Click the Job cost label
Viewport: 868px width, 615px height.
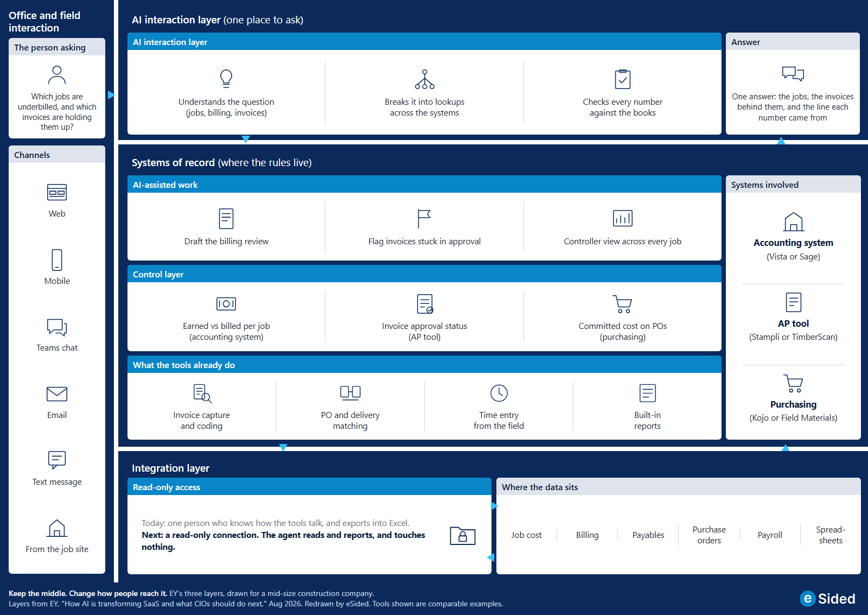pyautogui.click(x=526, y=535)
